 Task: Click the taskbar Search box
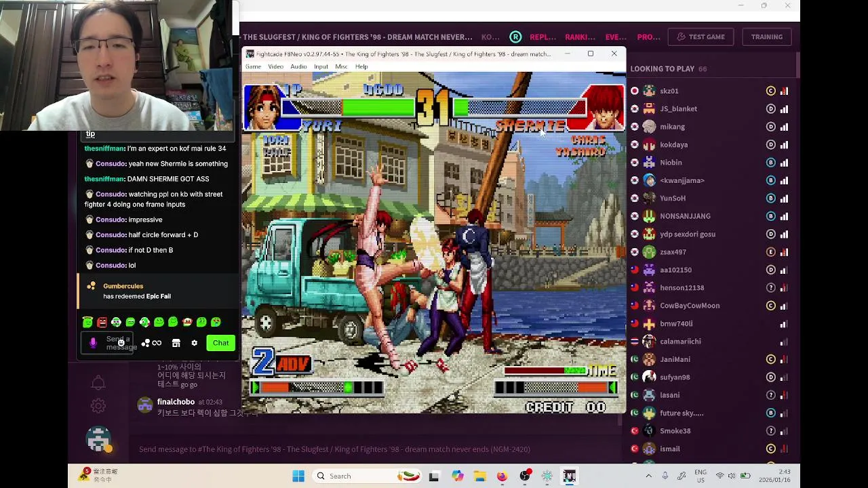(x=368, y=476)
